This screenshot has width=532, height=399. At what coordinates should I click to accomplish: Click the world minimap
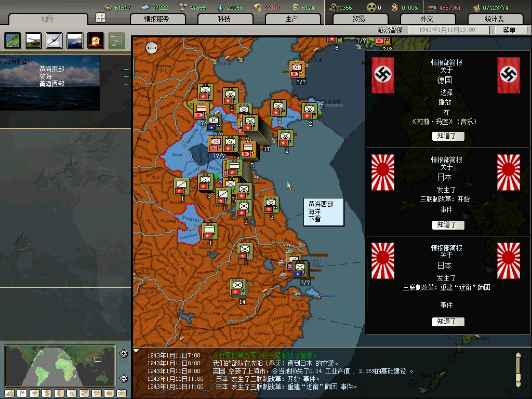pos(60,367)
